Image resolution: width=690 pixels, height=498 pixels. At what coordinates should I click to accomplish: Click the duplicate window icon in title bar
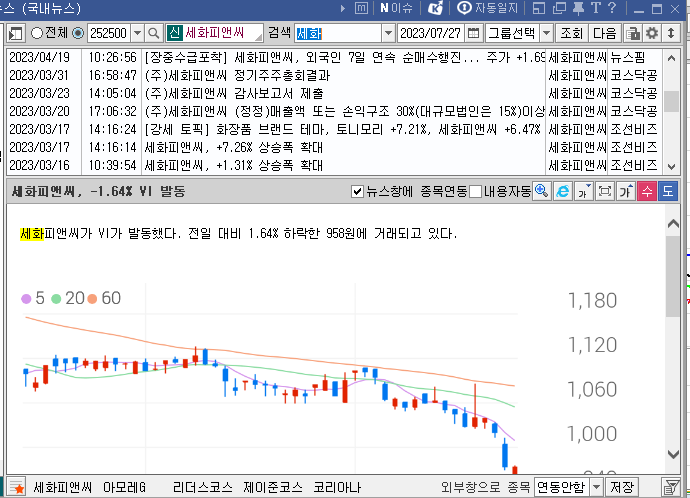[559, 8]
